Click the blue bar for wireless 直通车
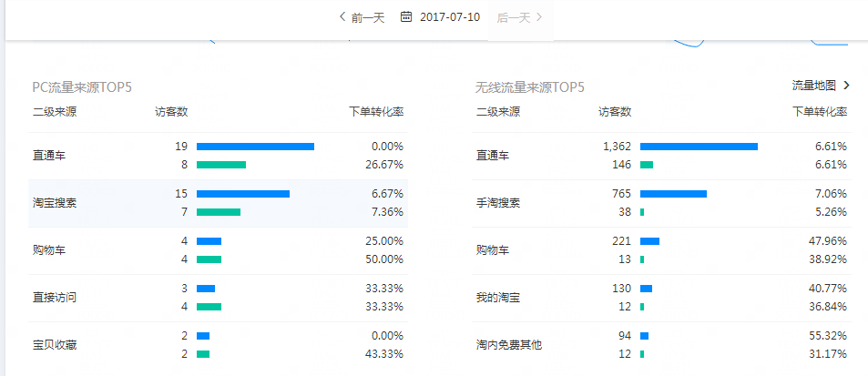This screenshot has height=376, width=868. click(x=699, y=147)
